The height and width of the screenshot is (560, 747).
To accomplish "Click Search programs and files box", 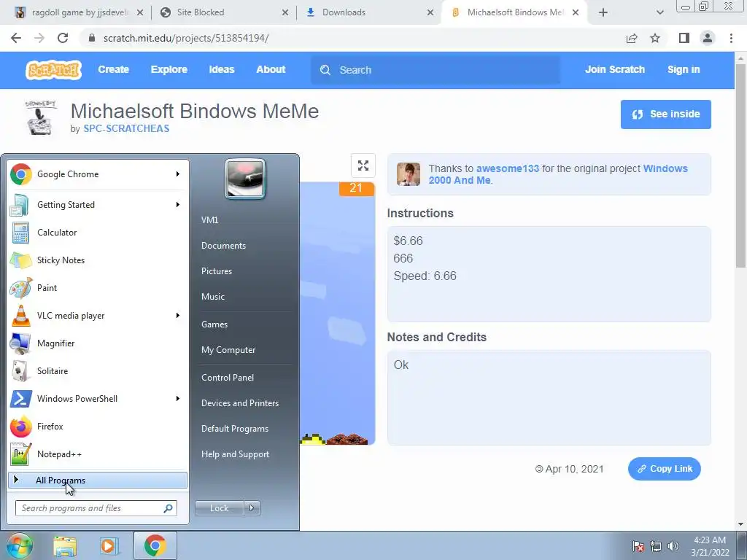I will point(96,508).
